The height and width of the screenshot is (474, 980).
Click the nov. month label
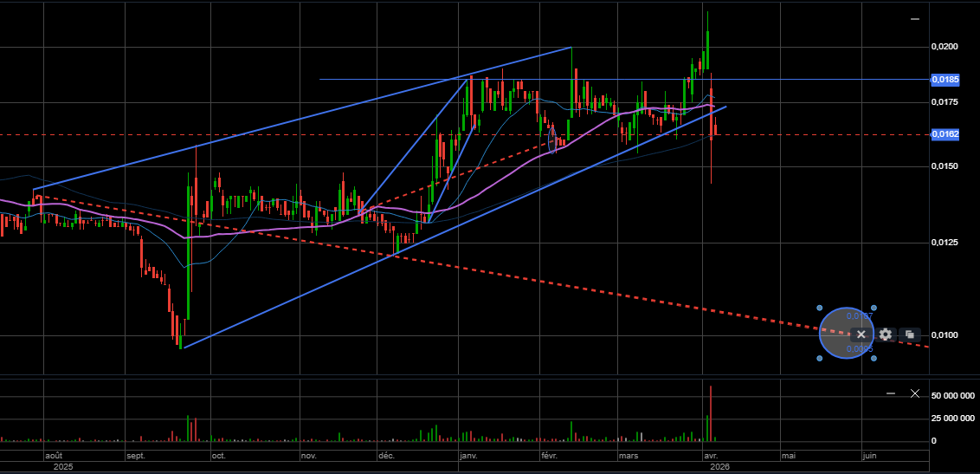coord(309,456)
